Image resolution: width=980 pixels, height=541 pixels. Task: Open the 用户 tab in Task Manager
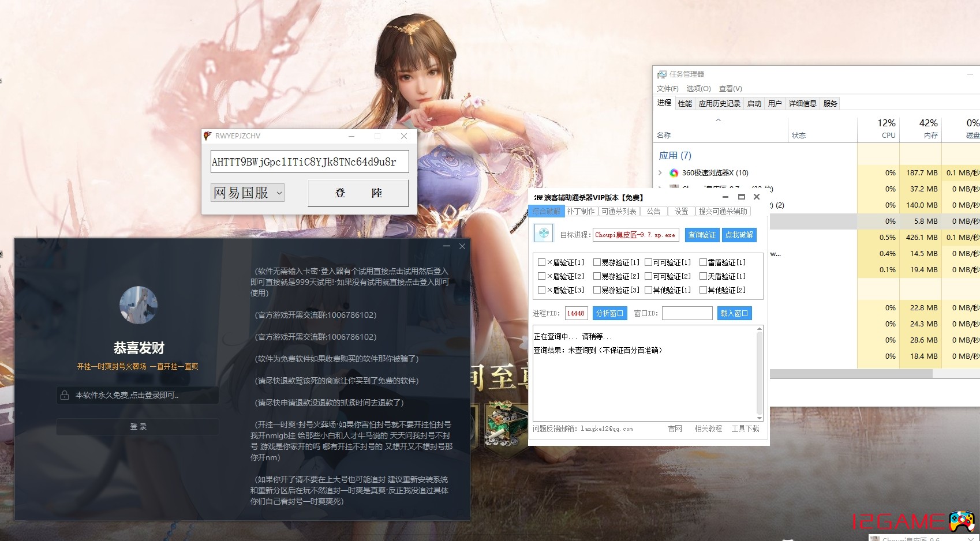coord(775,104)
